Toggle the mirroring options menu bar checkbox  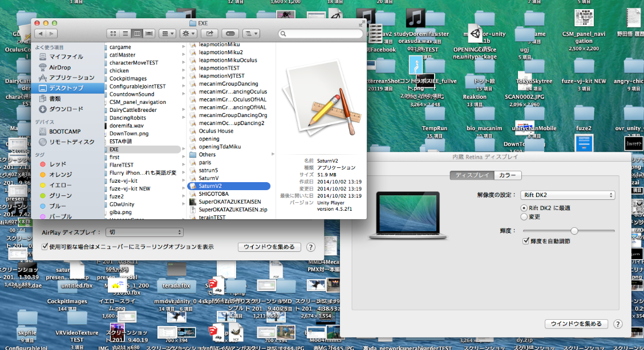click(x=44, y=246)
